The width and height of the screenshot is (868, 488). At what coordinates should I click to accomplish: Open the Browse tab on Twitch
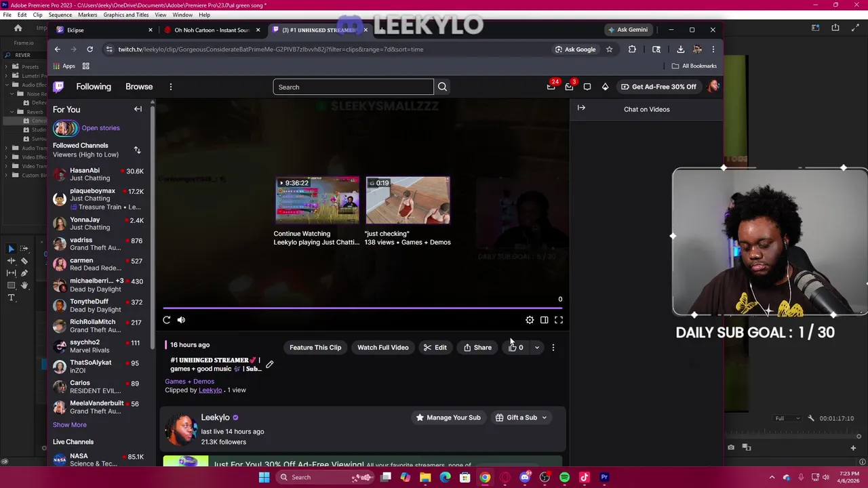point(139,87)
